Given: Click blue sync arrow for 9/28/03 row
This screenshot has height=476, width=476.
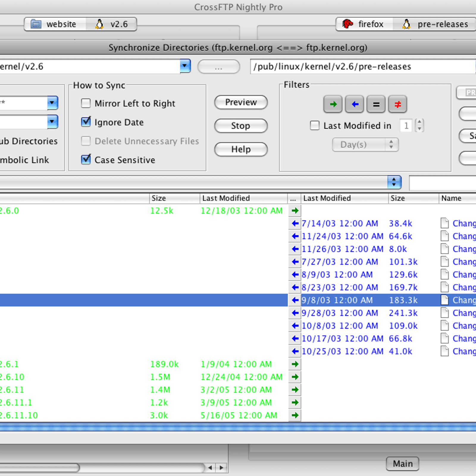Looking at the screenshot, I should coord(295,313).
